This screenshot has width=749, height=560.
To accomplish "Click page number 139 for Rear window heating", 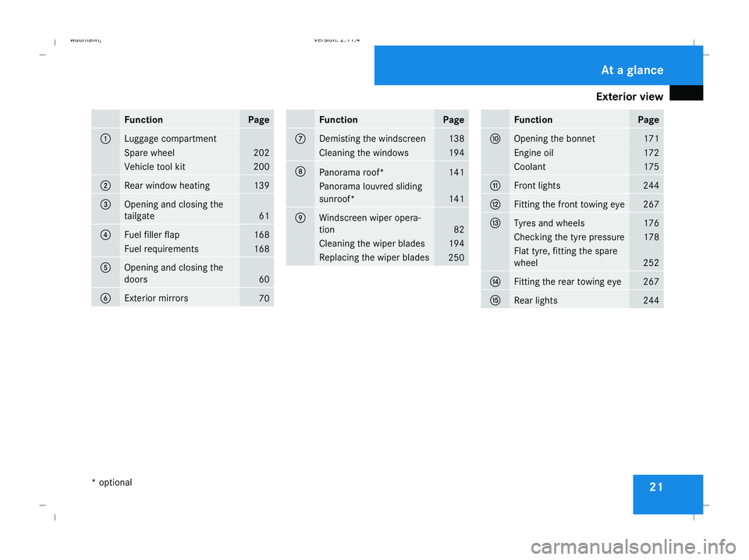I will tap(262, 186).
